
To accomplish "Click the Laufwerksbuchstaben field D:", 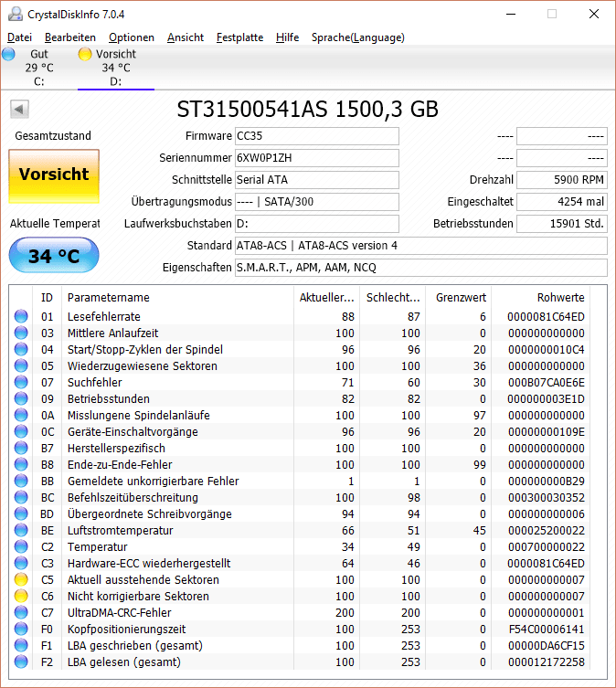I will (317, 224).
